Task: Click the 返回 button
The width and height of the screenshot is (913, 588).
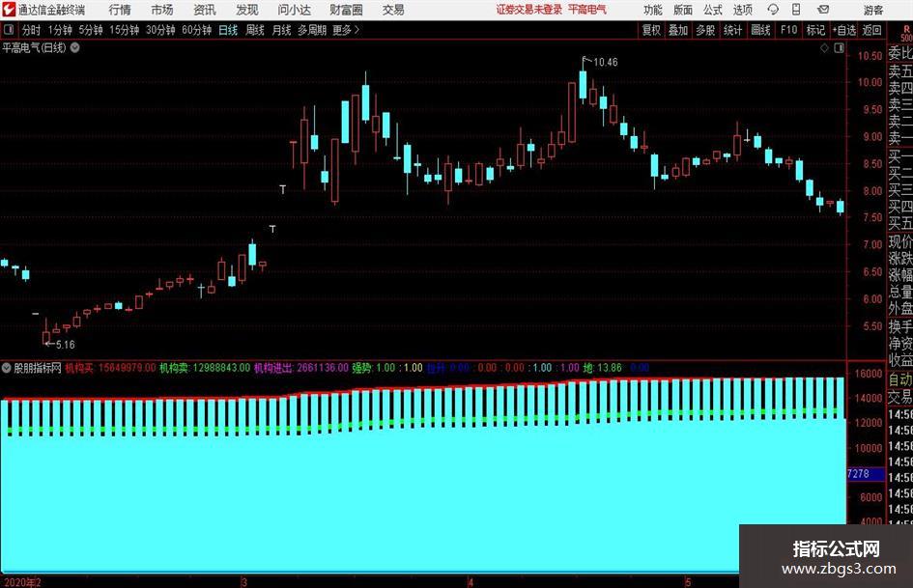Action: pos(871,30)
